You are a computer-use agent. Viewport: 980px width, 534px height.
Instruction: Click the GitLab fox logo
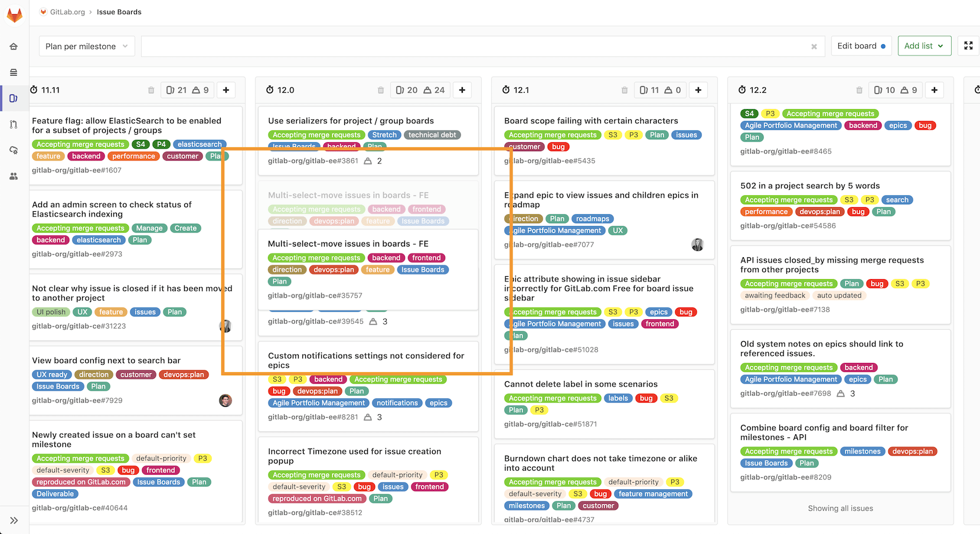pos(14,14)
